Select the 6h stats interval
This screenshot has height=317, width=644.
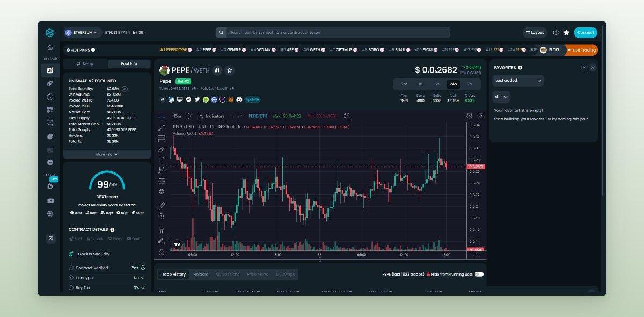click(x=437, y=84)
